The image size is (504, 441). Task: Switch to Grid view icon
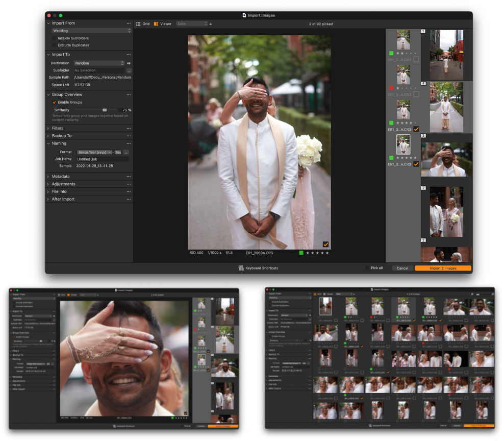(138, 24)
